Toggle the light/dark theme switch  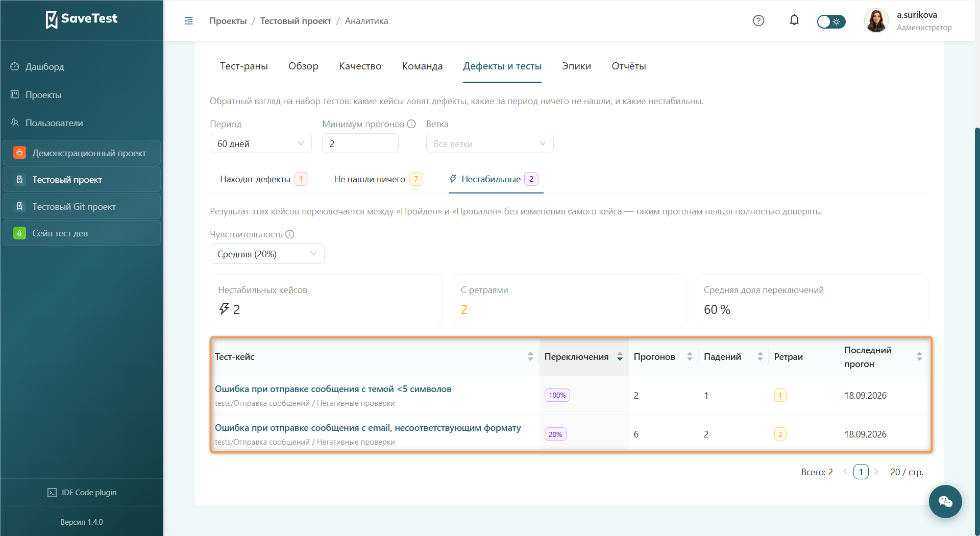click(x=831, y=21)
